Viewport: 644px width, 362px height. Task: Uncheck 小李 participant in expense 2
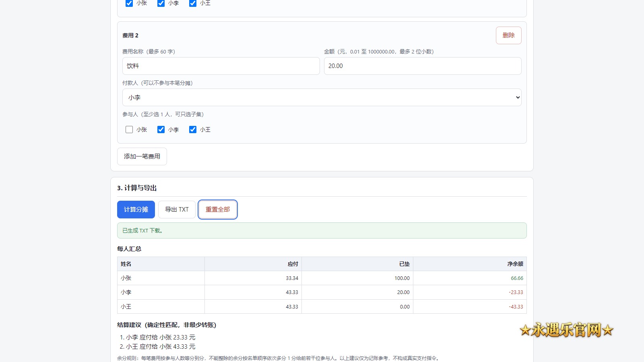161,130
